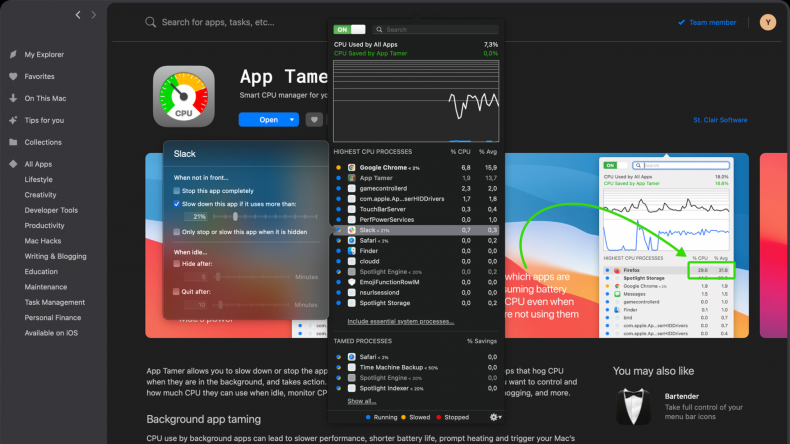
Task: Click the Team member checkmark icon
Action: tap(682, 22)
